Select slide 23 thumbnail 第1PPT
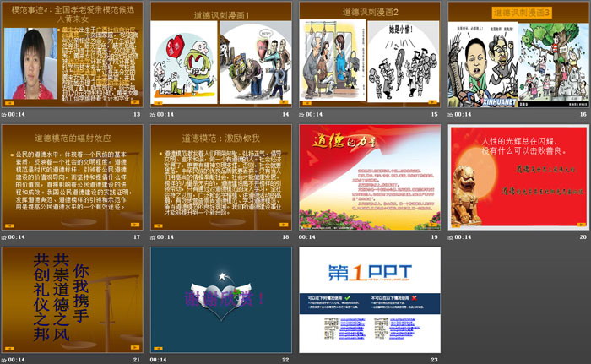The image size is (591, 364). (370, 300)
